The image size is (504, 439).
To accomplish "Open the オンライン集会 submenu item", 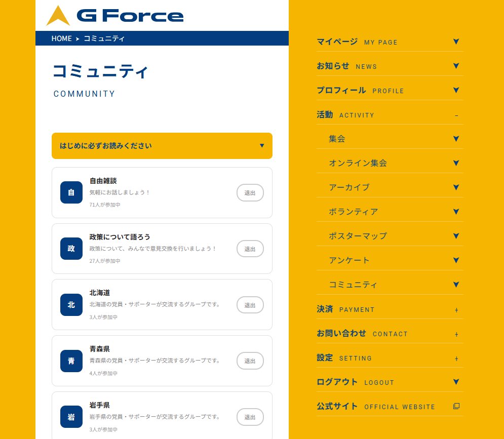I will [390, 163].
